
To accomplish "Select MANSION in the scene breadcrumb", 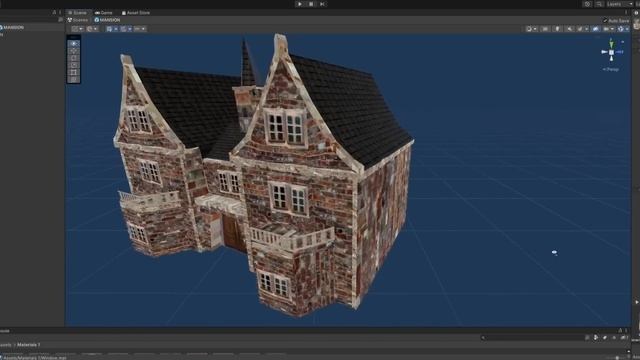I will [107, 20].
